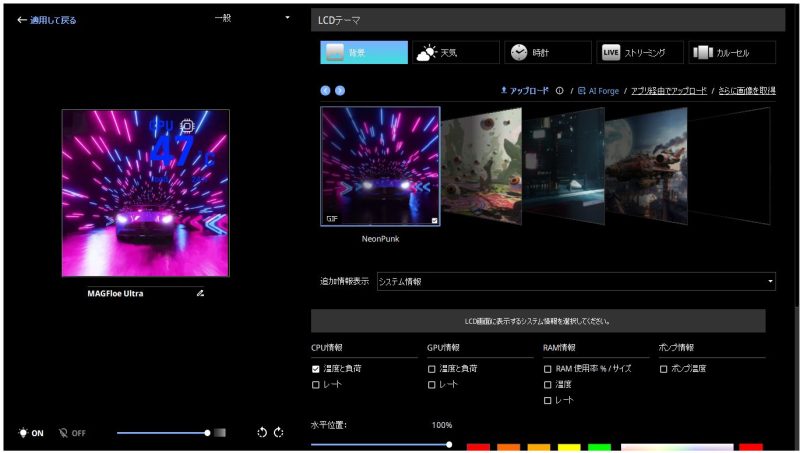Rotate the display clockwise
This screenshot has height=453, width=800.
278,433
